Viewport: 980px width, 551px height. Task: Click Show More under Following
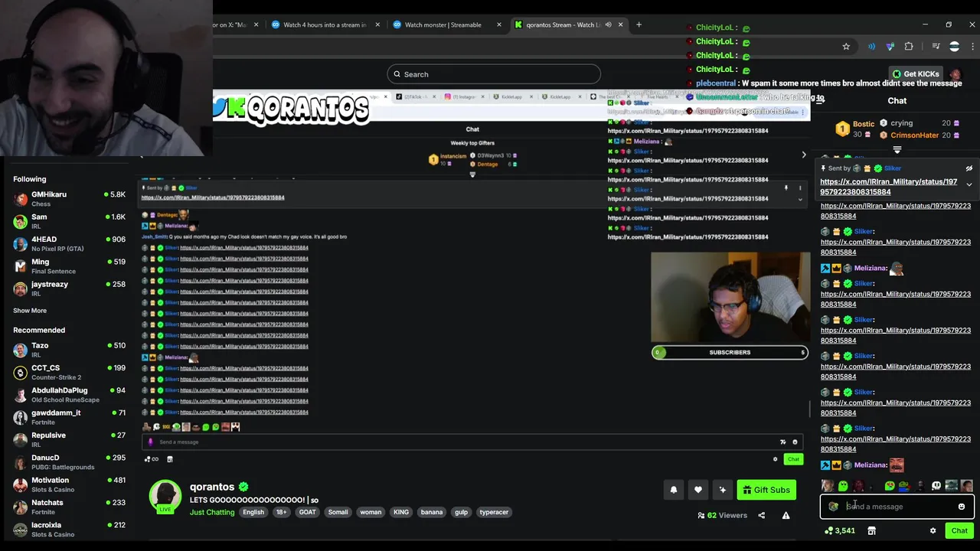[30, 311]
